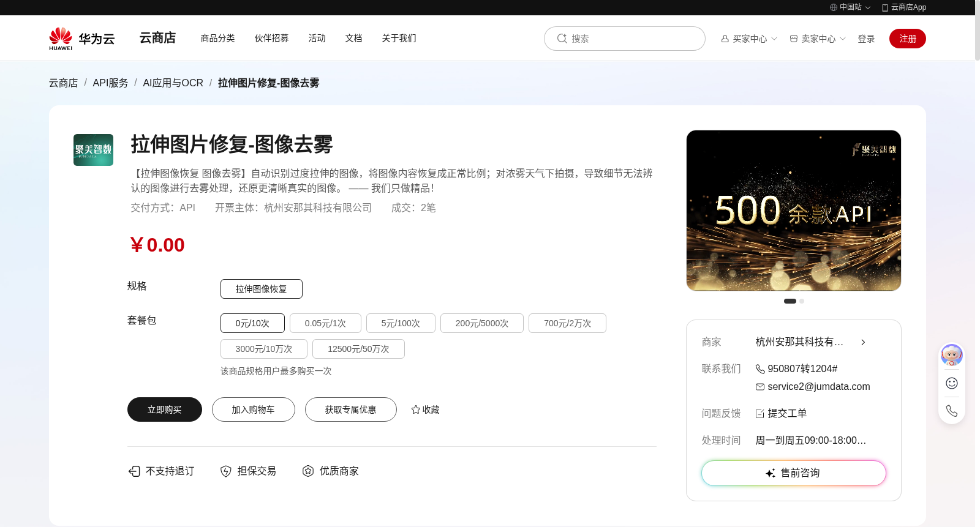Click the 卖家中心 shop icon
Screen dimensions: 980x527
[x=794, y=39]
